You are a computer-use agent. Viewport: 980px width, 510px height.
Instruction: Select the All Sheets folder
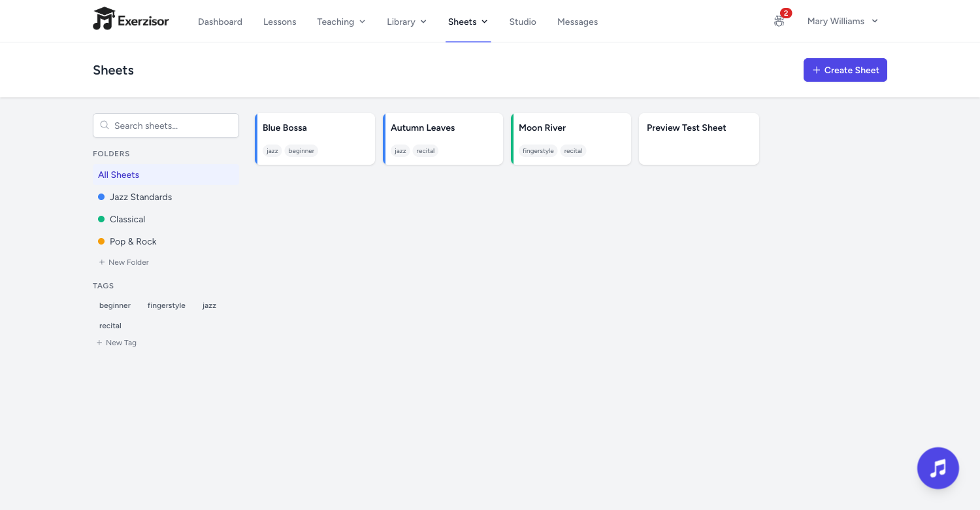tap(166, 175)
